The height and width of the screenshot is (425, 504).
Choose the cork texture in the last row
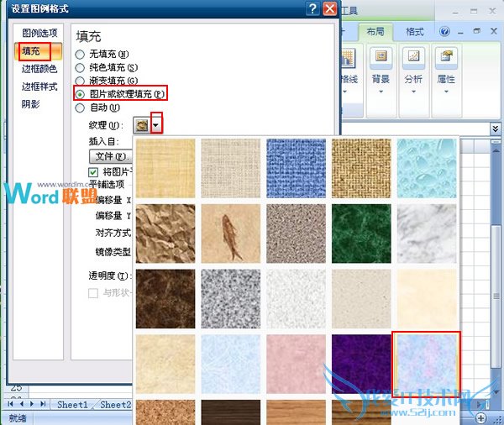click(165, 412)
